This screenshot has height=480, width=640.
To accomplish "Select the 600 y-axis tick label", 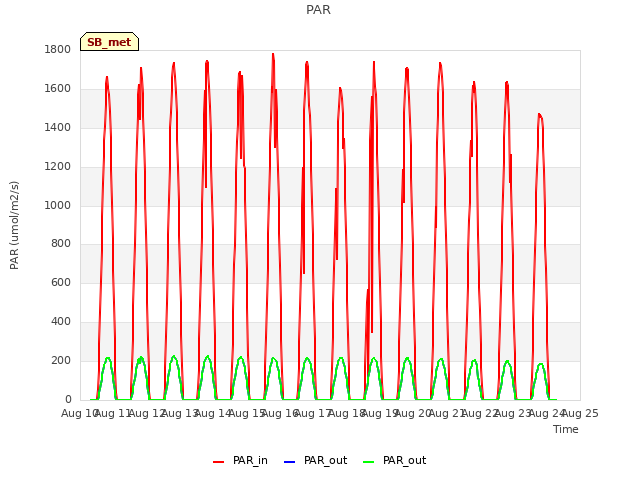I will (61, 282).
